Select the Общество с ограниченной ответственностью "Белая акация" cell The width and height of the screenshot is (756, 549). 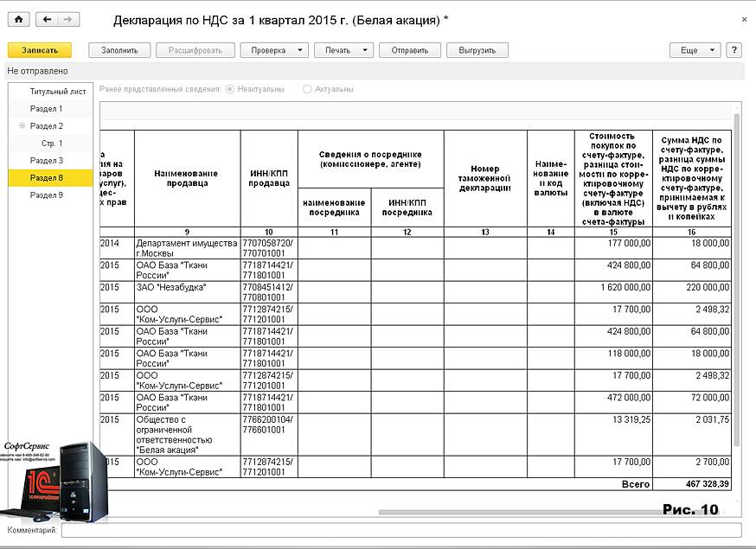point(188,435)
